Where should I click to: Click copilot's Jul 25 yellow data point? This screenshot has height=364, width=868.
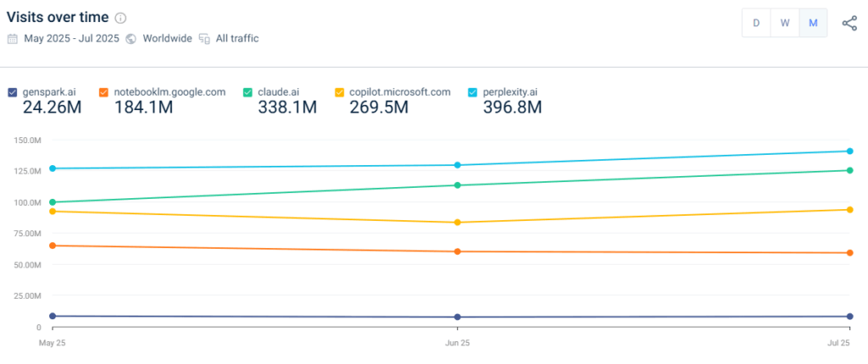click(849, 210)
